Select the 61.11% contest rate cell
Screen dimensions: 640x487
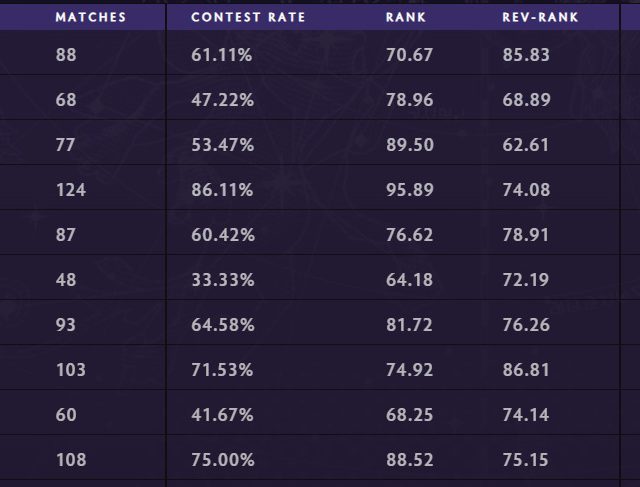(x=221, y=55)
